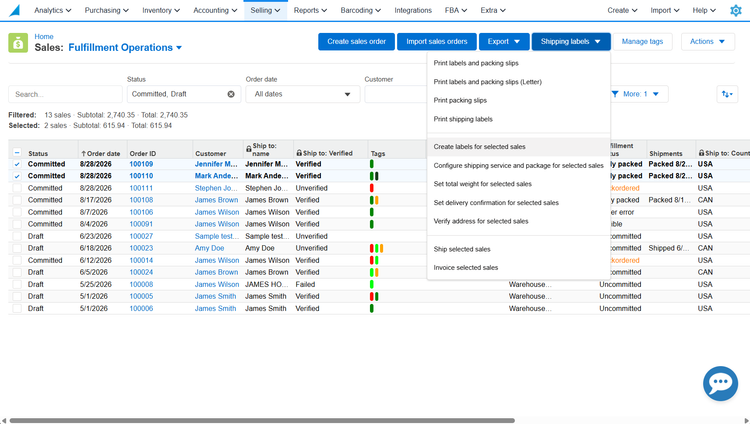Screen dimensions: 750x424
Task: Click the horizontal scrollbar at bottom
Action: pos(262,421)
